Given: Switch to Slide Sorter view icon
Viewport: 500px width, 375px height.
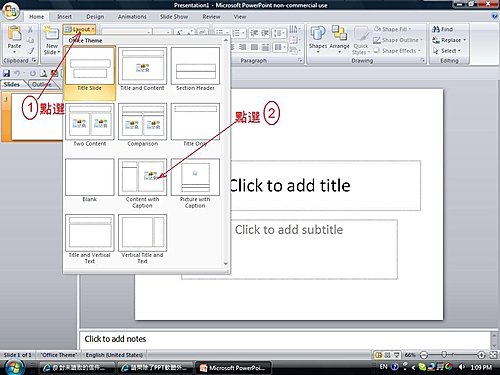Looking at the screenshot, I should (x=387, y=355).
